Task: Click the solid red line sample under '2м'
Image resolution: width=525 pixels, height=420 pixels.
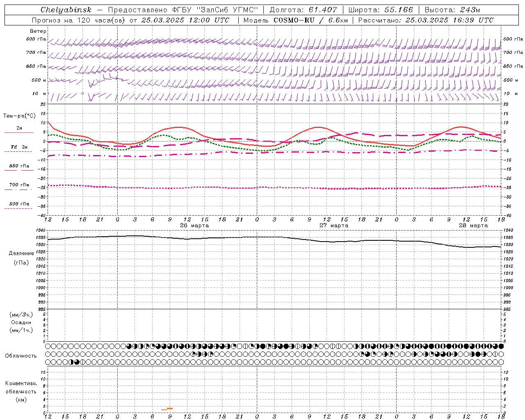Action: point(19,132)
